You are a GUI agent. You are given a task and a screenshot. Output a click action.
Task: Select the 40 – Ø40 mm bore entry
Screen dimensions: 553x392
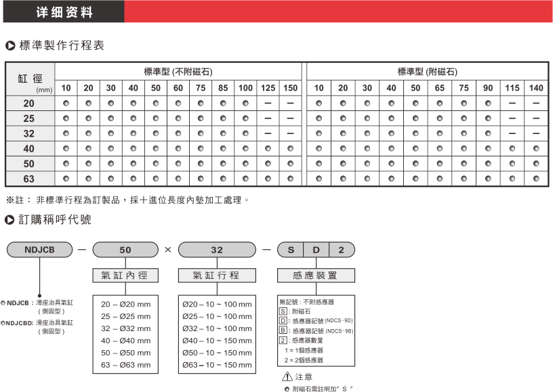125,341
